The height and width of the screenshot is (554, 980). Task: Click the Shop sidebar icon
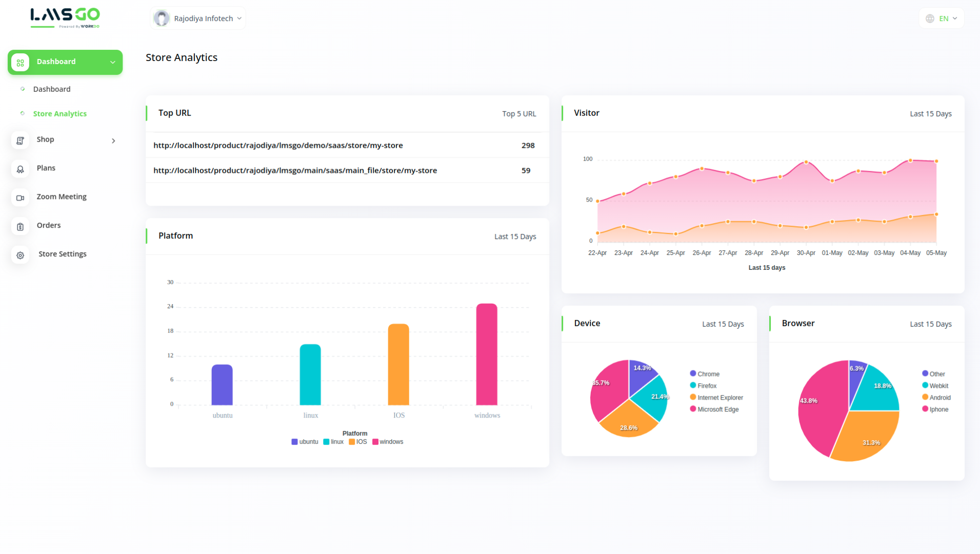coord(21,141)
